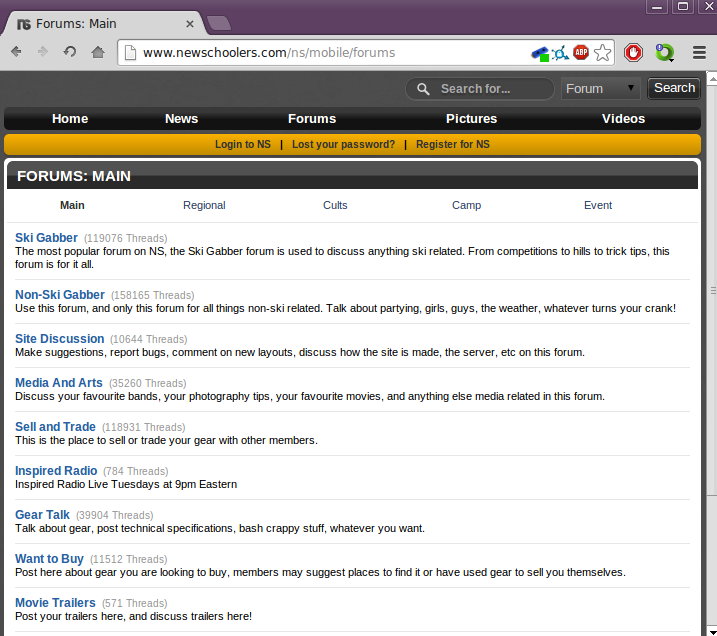
Task: Open the Gear Talk forum
Action: (x=42, y=515)
